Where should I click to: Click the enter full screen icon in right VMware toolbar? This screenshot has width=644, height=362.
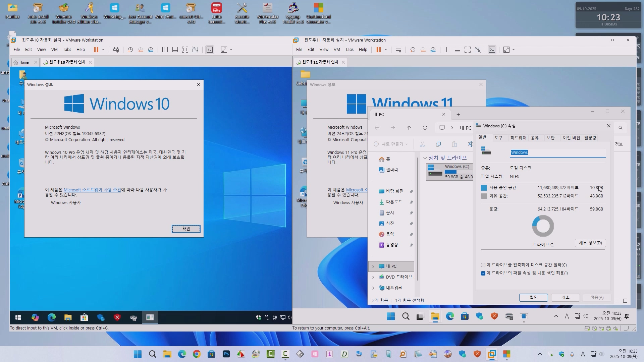click(467, 50)
